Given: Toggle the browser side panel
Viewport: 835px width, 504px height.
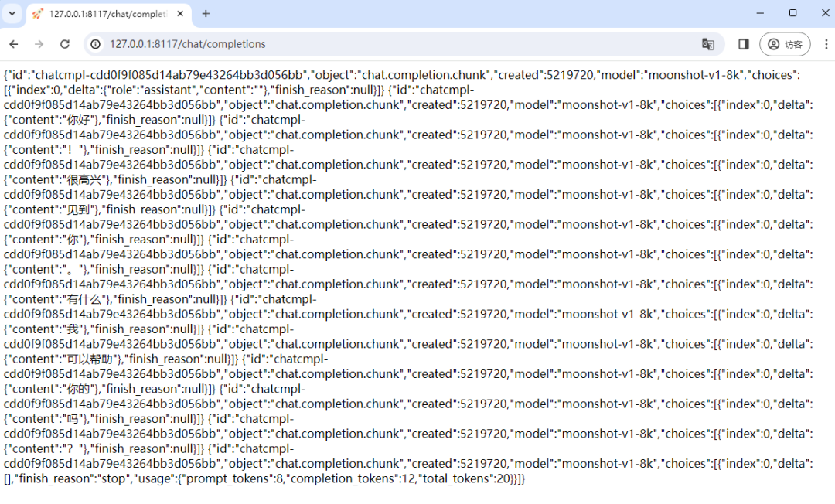Looking at the screenshot, I should pos(744,44).
